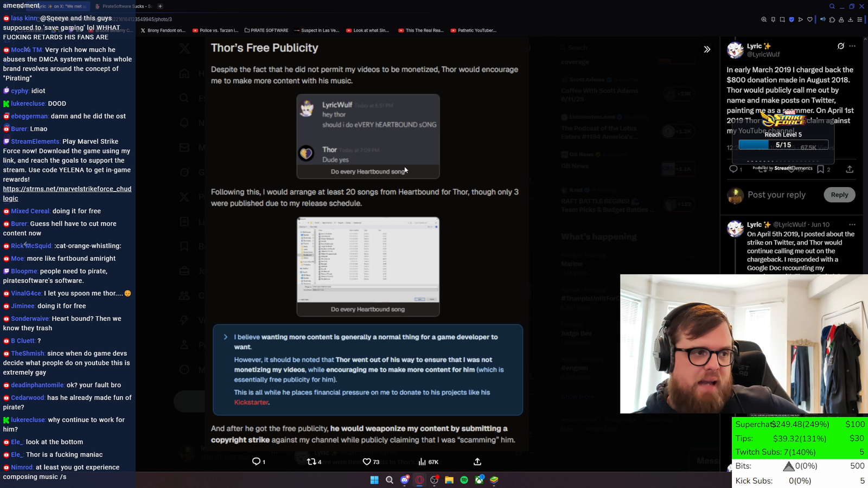The height and width of the screenshot is (488, 868).
Task: Click the photo reply count icon
Action: 257,461
